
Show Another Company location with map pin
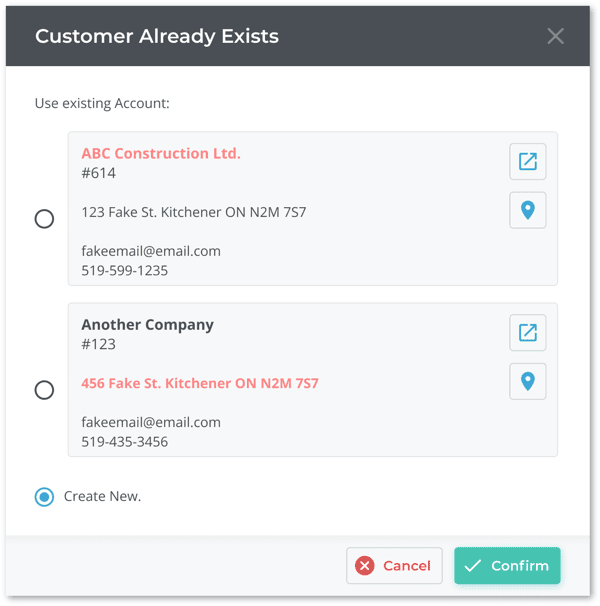(x=527, y=381)
